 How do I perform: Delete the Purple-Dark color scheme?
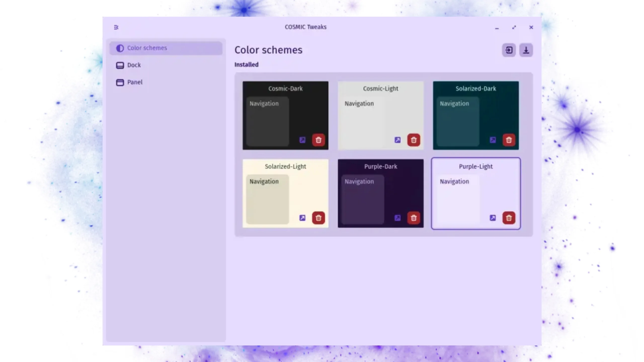pyautogui.click(x=414, y=218)
